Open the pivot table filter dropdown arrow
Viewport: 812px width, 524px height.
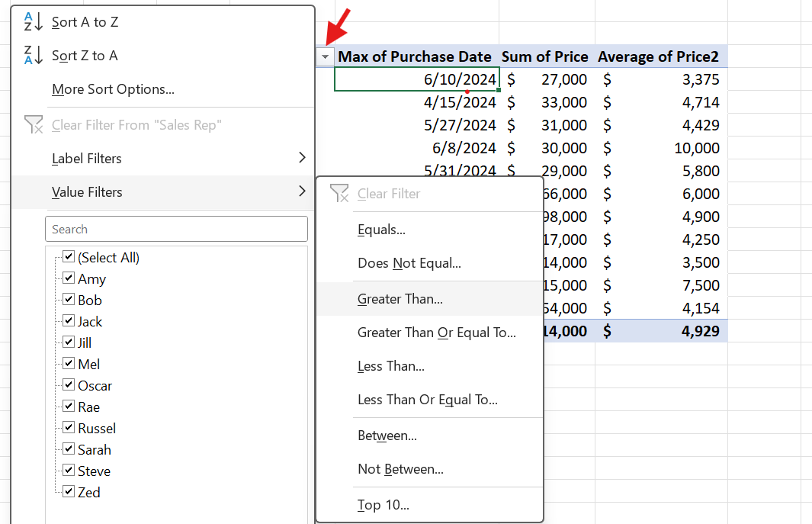point(325,56)
